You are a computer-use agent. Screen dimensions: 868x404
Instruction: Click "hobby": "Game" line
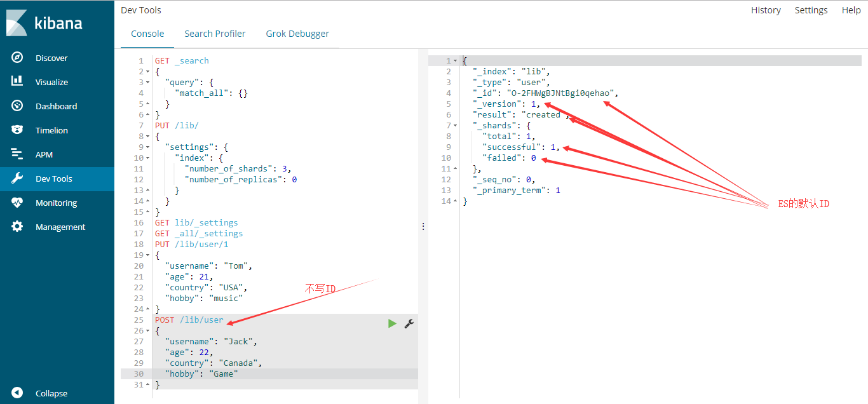point(201,374)
